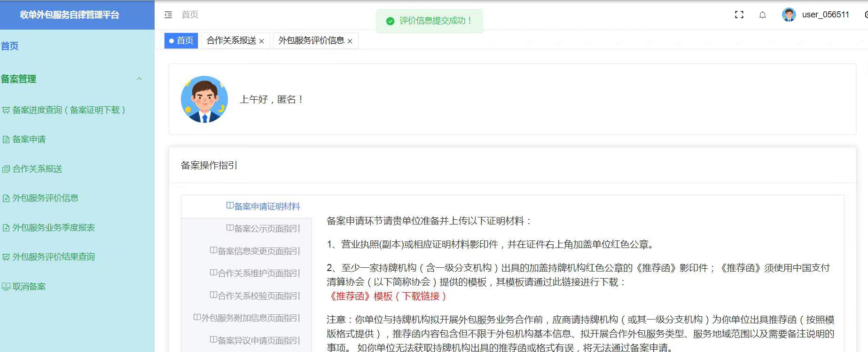Open 备案进度查询 in the sidebar
The height and width of the screenshot is (352, 868).
point(68,110)
